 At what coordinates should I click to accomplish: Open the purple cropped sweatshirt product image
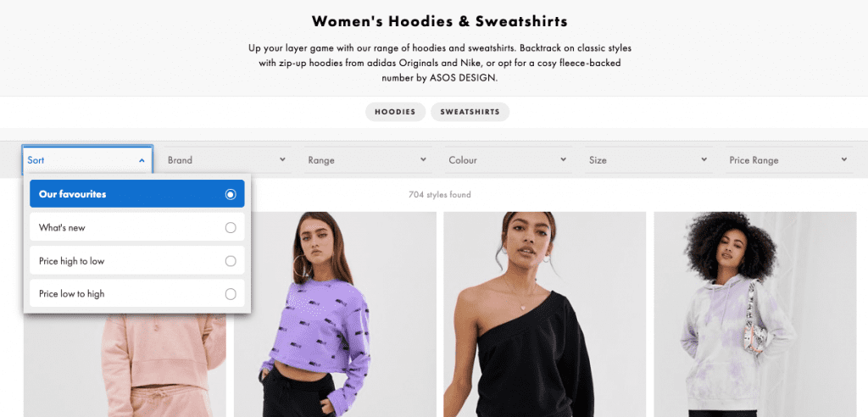(335, 314)
